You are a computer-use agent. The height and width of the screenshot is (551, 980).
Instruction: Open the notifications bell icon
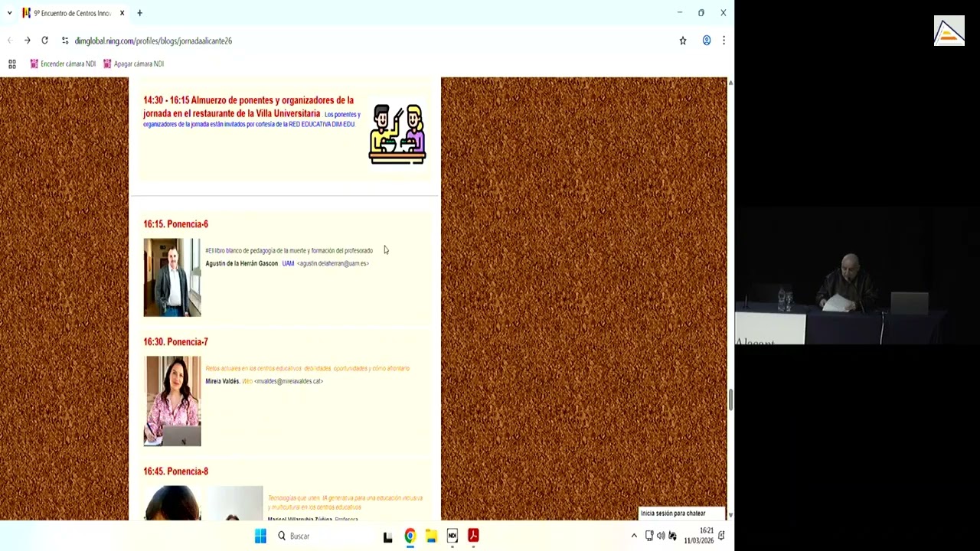[x=721, y=536]
